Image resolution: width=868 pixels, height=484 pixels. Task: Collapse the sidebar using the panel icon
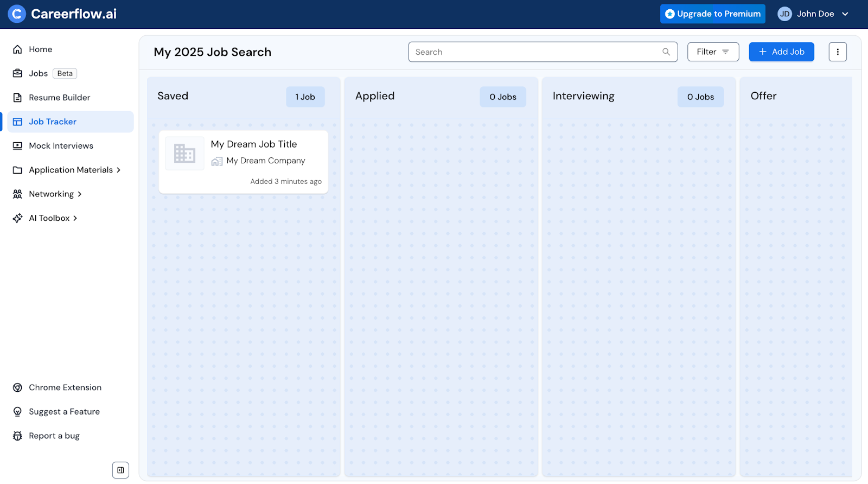click(x=120, y=470)
